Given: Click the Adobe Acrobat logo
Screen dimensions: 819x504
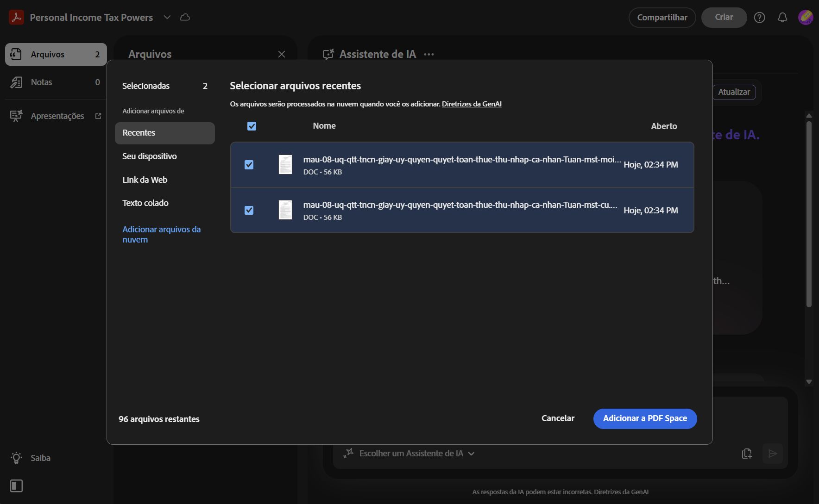Looking at the screenshot, I should (16, 17).
